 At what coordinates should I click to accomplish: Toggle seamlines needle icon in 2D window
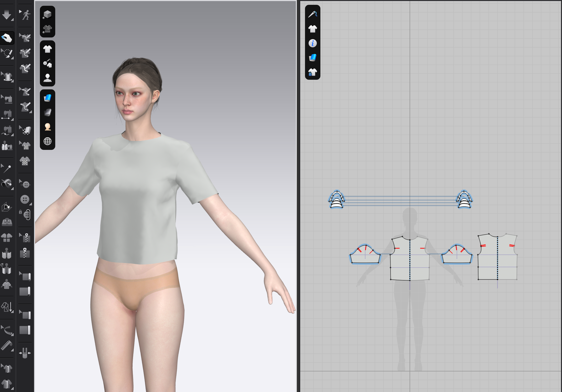coord(312,14)
